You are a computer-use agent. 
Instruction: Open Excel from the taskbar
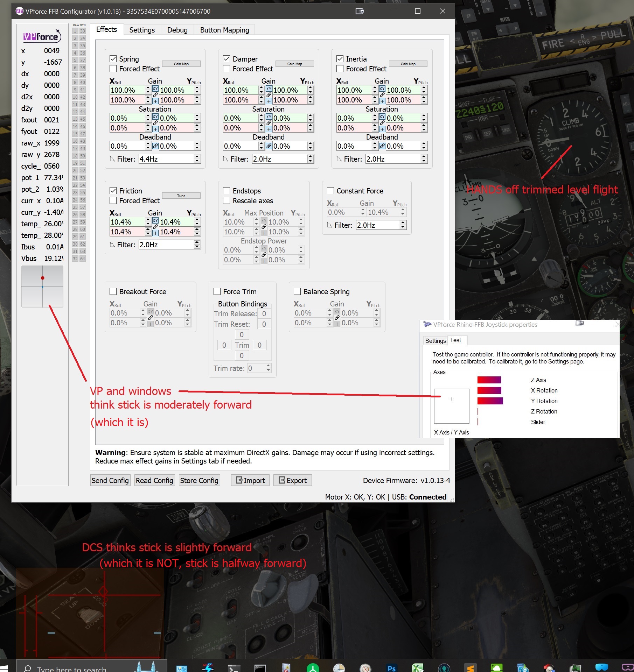417,668
